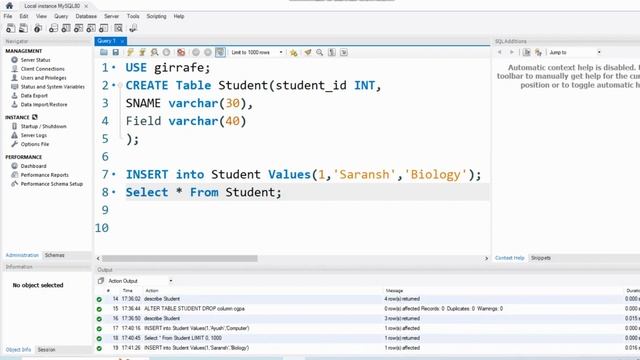Go back in SQL Additions help

click(499, 52)
